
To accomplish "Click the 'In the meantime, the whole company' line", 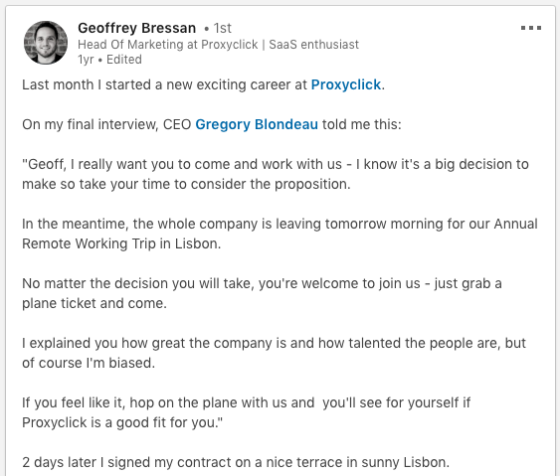I will [x=280, y=224].
